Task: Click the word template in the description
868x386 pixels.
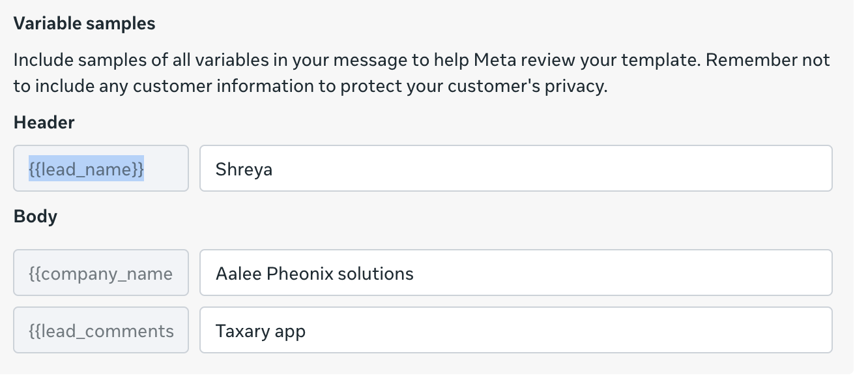Action: point(660,60)
